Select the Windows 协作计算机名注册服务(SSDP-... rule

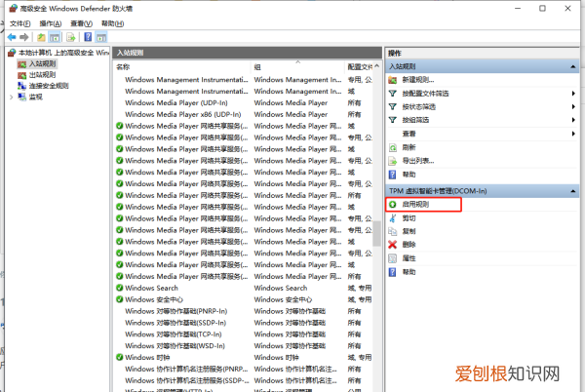(x=187, y=380)
